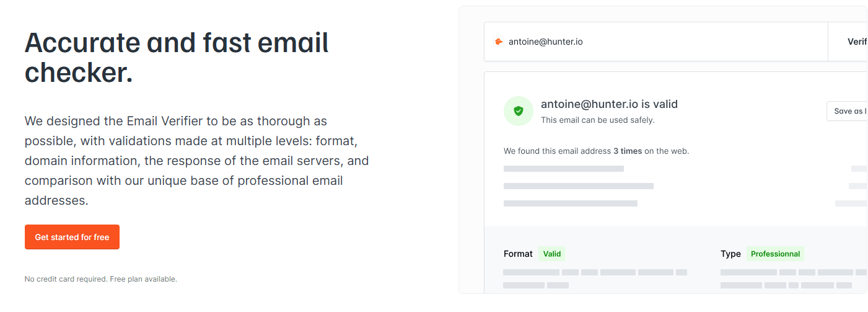The width and height of the screenshot is (868, 312).
Task: Click the Save as lead button
Action: (848, 111)
